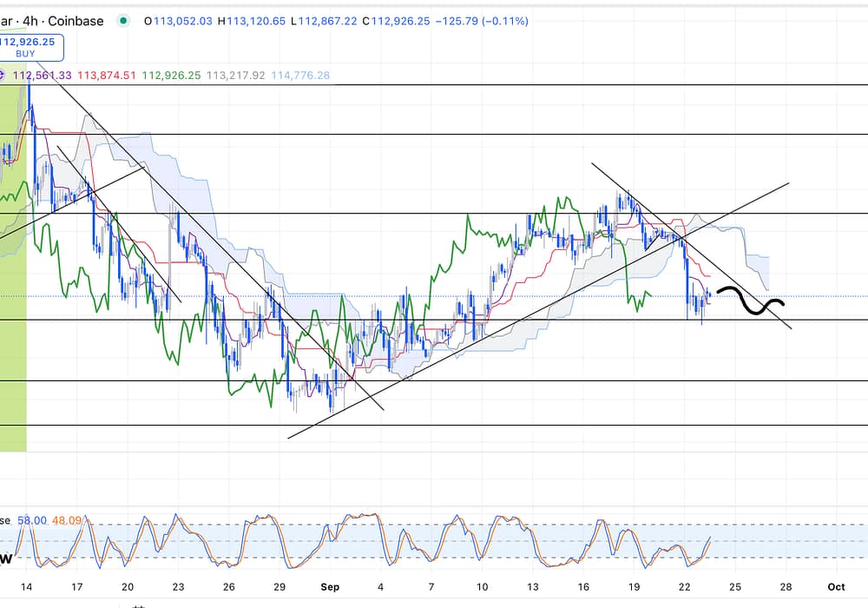Click the green highlighted rectangle at left edge
The height and width of the screenshot is (608, 868).
13,347
